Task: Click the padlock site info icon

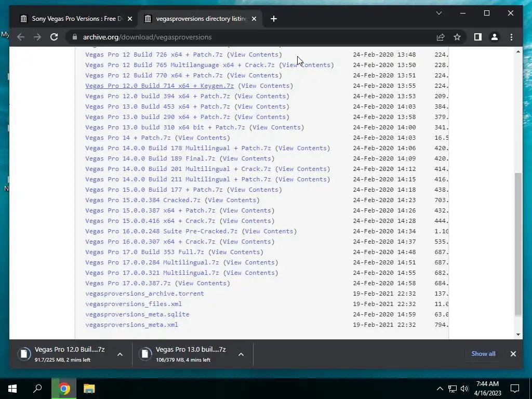Action: click(x=75, y=37)
